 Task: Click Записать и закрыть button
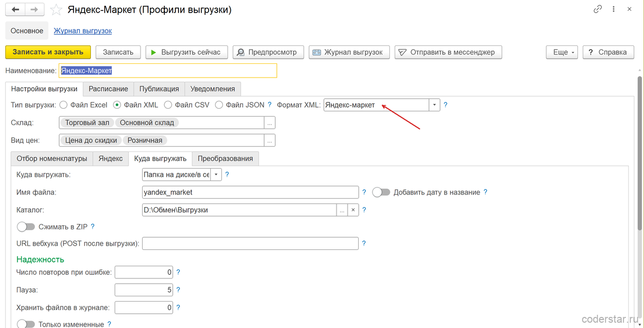click(48, 52)
